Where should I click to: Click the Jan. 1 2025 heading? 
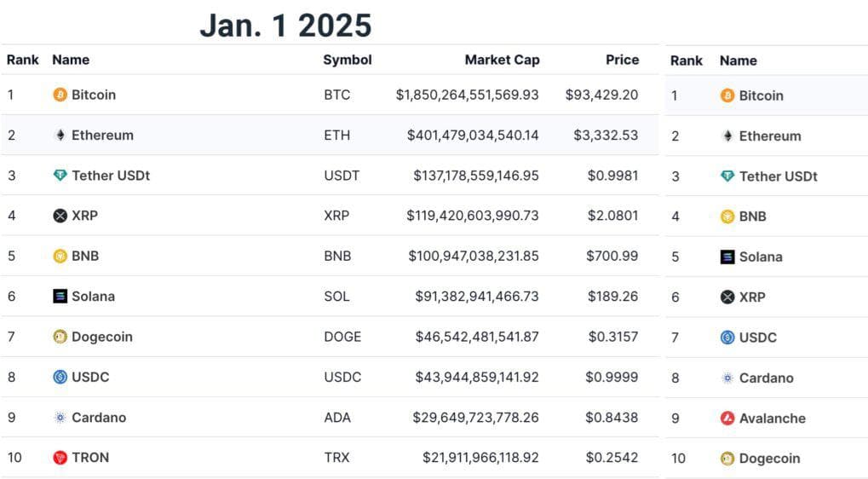pos(285,25)
